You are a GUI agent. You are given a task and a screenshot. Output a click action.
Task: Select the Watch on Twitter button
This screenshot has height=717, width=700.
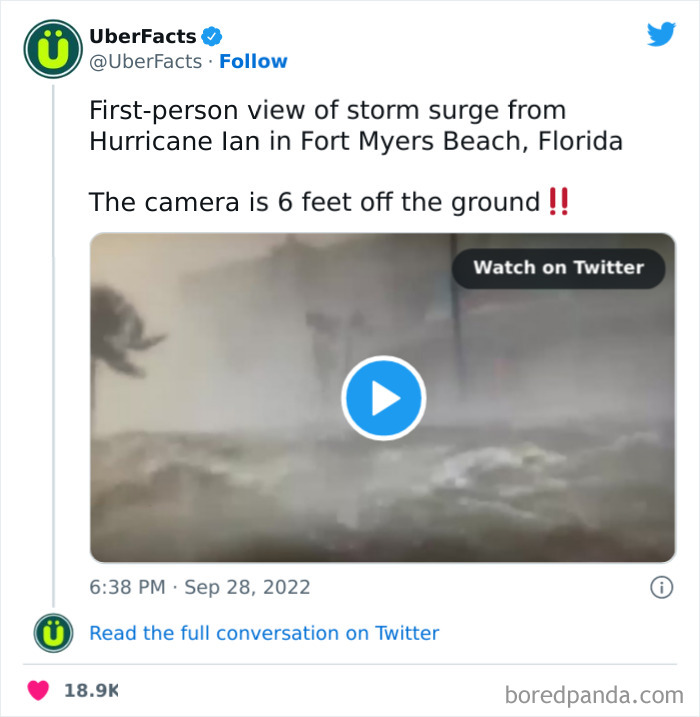(558, 268)
